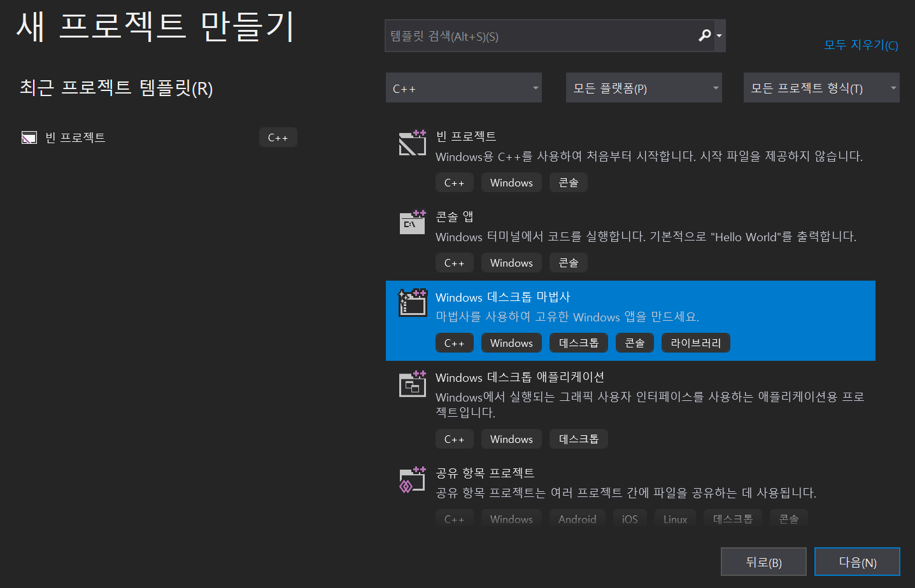Click the Windows 데스크톱 마법사 icon
915x588 pixels.
tap(412, 303)
